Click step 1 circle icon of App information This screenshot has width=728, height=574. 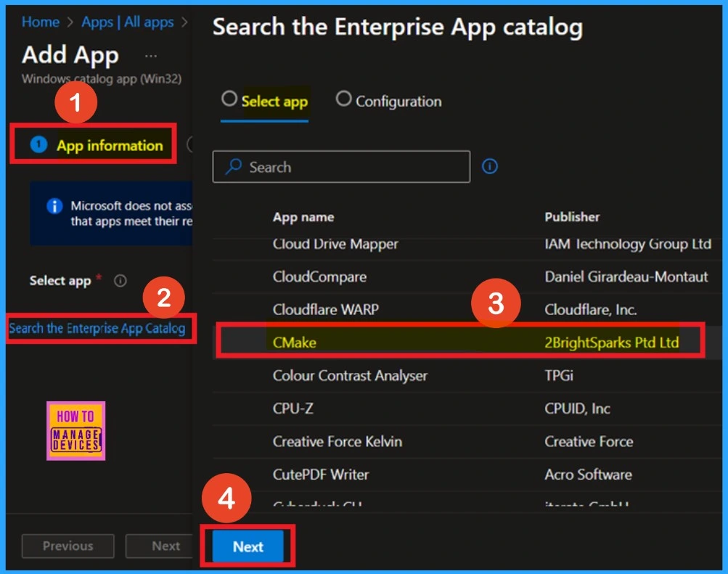pyautogui.click(x=38, y=144)
